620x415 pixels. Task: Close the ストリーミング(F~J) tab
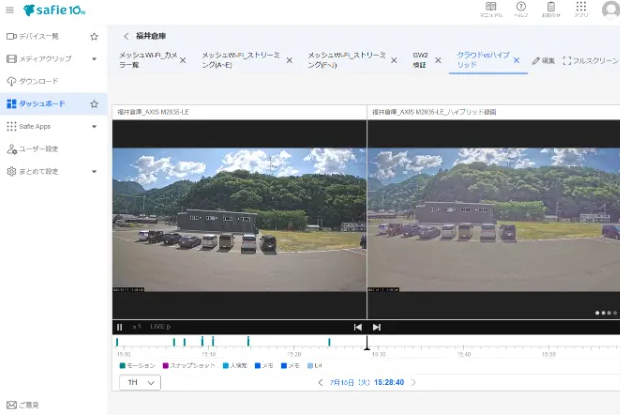[x=394, y=60]
